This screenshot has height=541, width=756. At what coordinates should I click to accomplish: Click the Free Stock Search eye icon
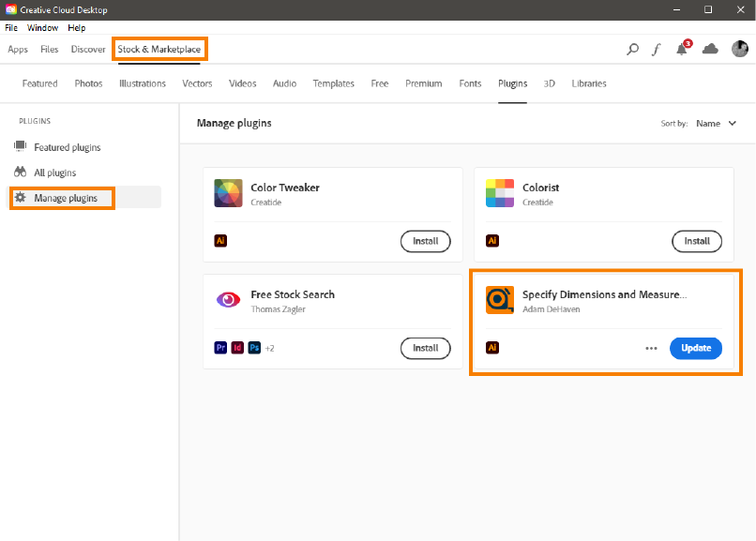[228, 300]
